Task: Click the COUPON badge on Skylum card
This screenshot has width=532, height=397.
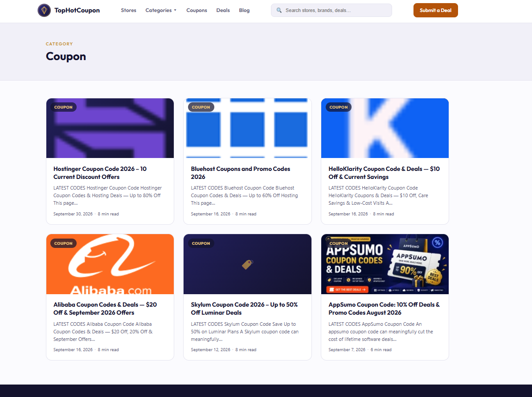Action: (201, 243)
